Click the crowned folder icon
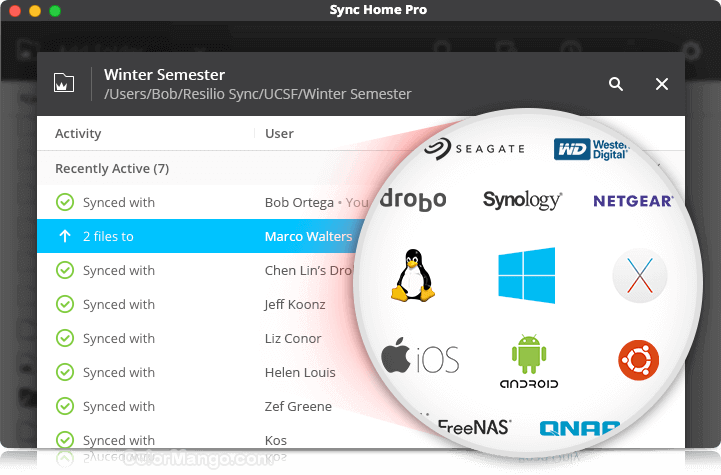 tap(64, 83)
